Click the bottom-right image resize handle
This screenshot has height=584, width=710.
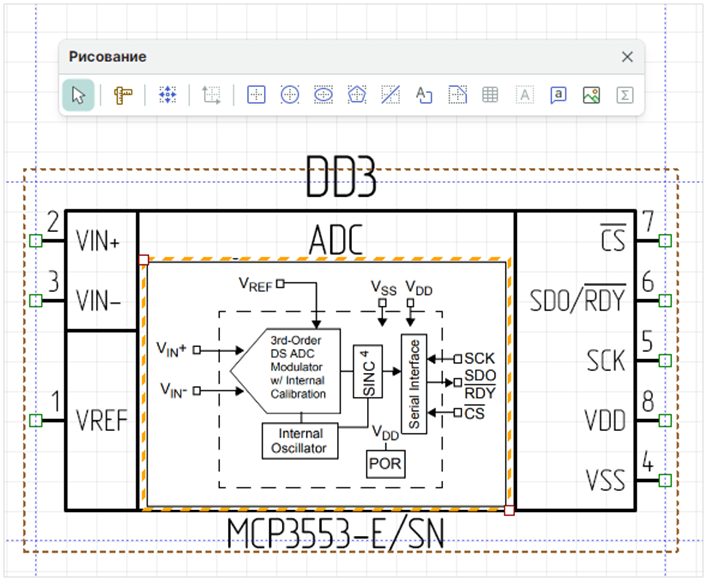pos(509,510)
